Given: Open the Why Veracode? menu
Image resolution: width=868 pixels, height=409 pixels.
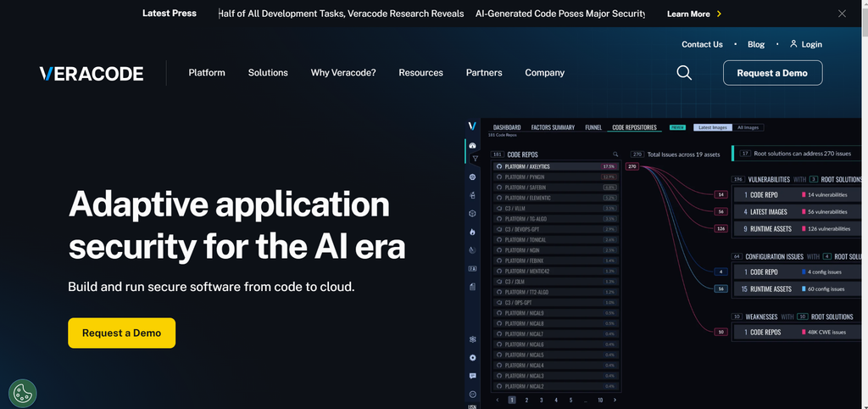Looking at the screenshot, I should [343, 73].
